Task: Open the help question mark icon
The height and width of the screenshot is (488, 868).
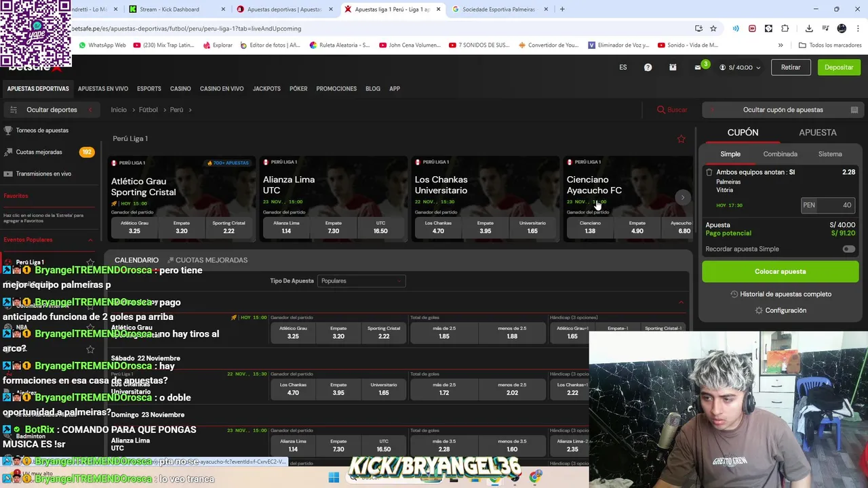Action: pos(648,67)
